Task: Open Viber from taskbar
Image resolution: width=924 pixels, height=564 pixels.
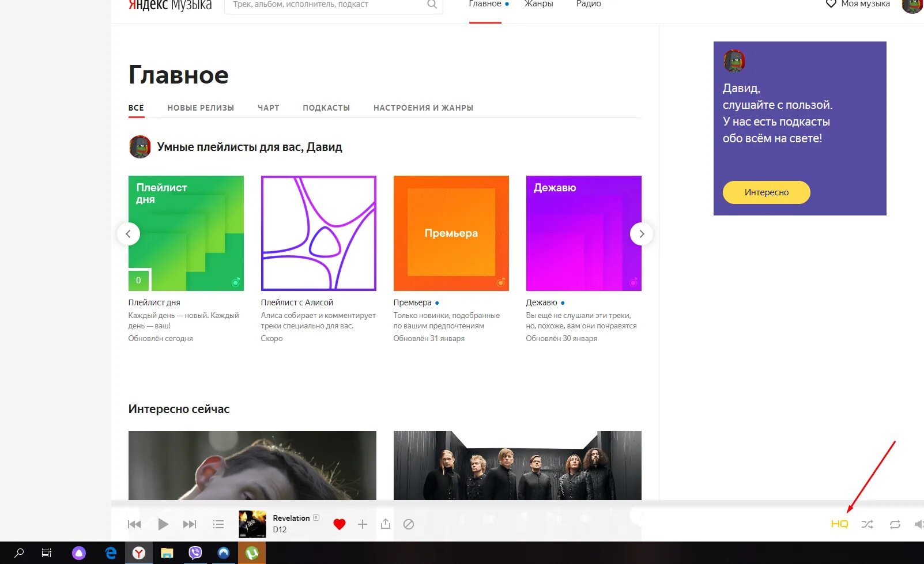Action: [195, 553]
